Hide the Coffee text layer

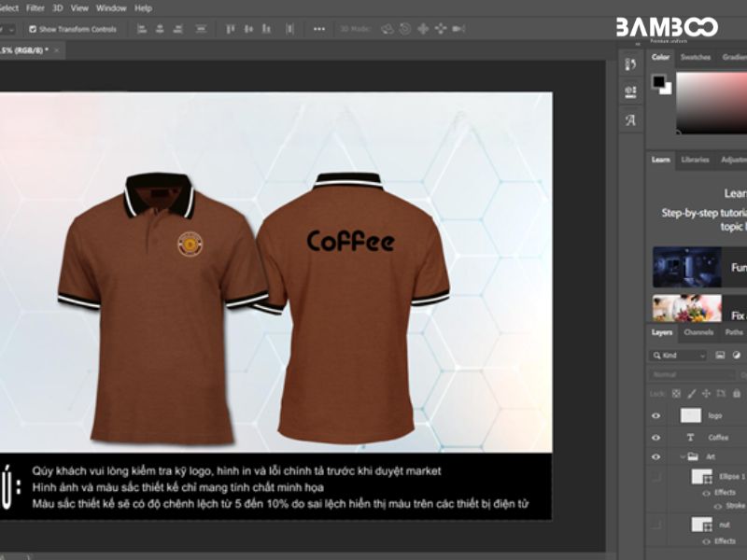coord(655,437)
